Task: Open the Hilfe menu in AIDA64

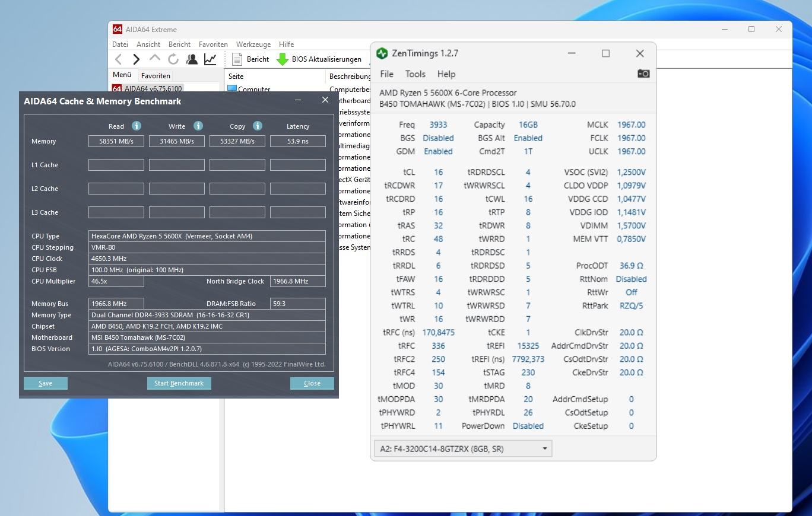Action: click(286, 44)
